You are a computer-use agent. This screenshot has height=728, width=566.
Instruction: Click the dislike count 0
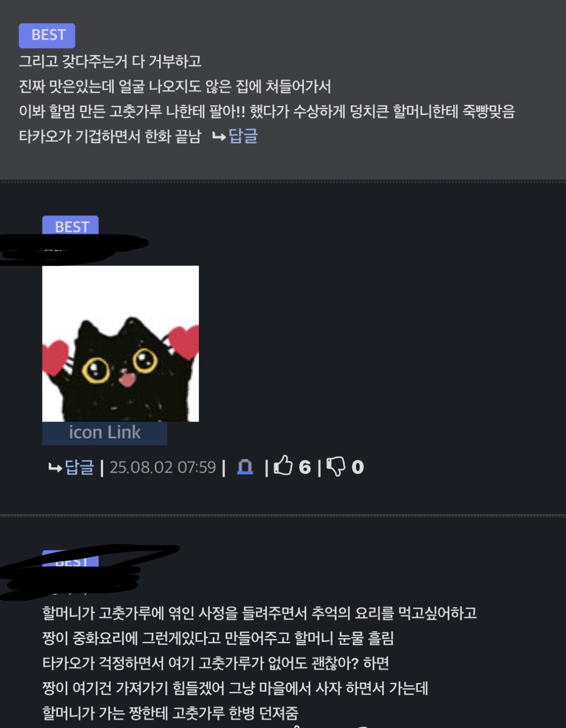coord(357,467)
